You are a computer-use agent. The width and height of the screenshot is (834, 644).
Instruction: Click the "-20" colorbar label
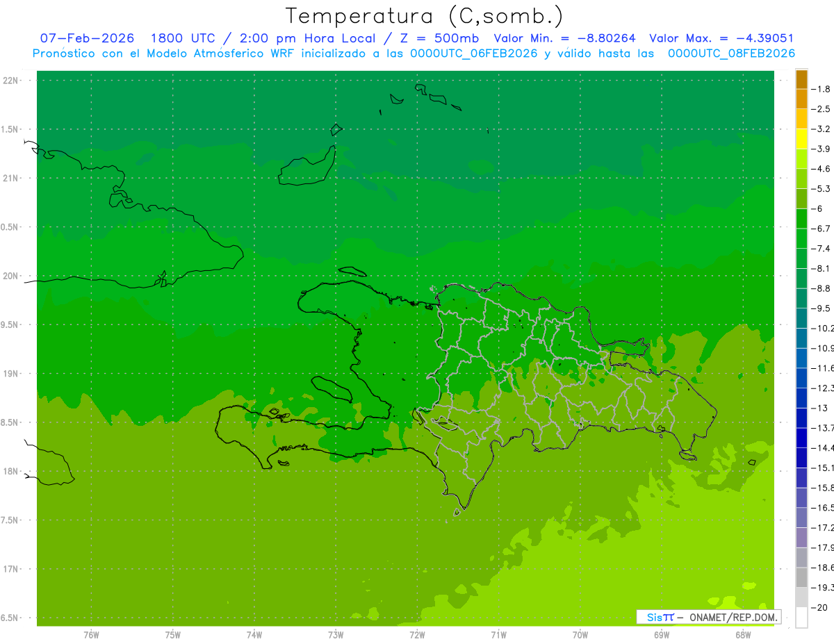pyautogui.click(x=819, y=608)
